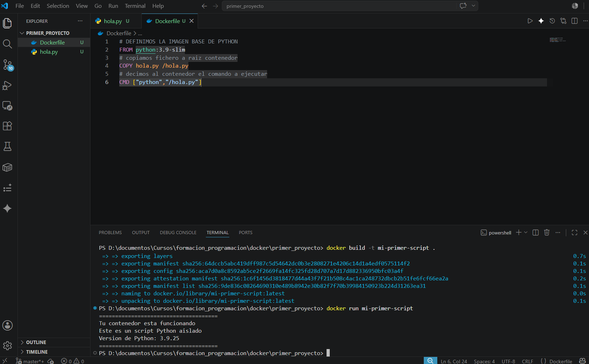Switch to the DEBUG CONSOLE panel tab

(x=178, y=233)
